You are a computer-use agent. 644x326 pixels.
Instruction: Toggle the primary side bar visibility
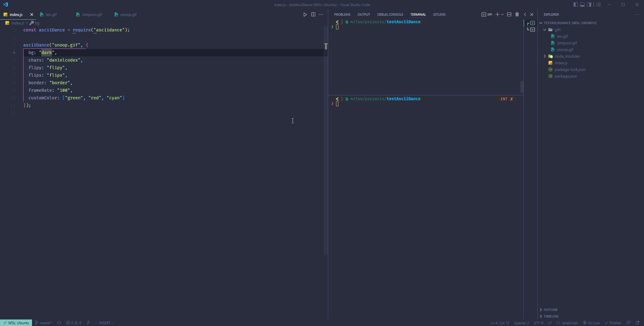click(575, 5)
